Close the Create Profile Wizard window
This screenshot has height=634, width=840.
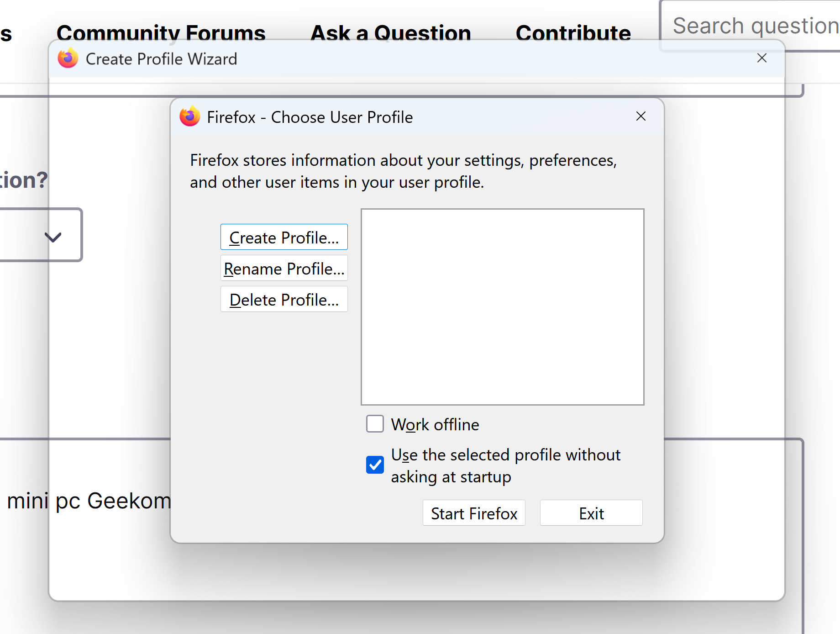tap(762, 58)
